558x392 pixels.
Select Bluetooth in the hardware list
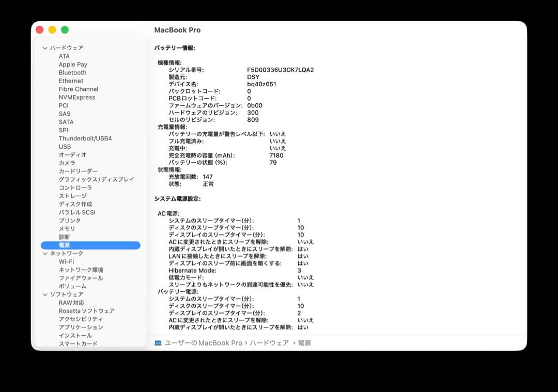(72, 72)
